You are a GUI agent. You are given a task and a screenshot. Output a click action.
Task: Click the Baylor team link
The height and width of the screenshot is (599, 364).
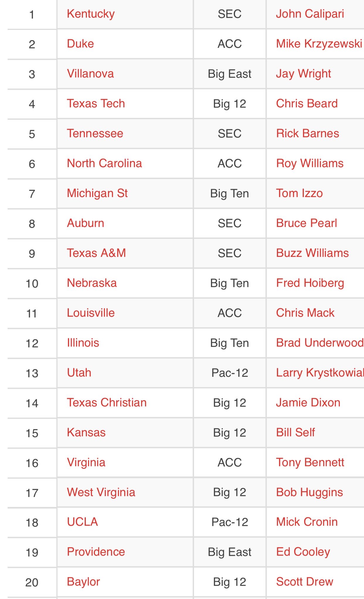click(x=84, y=582)
